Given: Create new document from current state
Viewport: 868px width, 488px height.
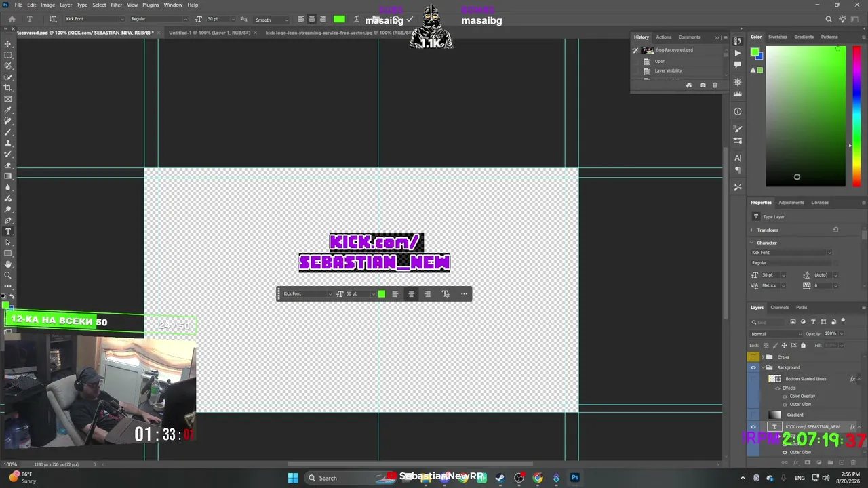Looking at the screenshot, I should 689,85.
